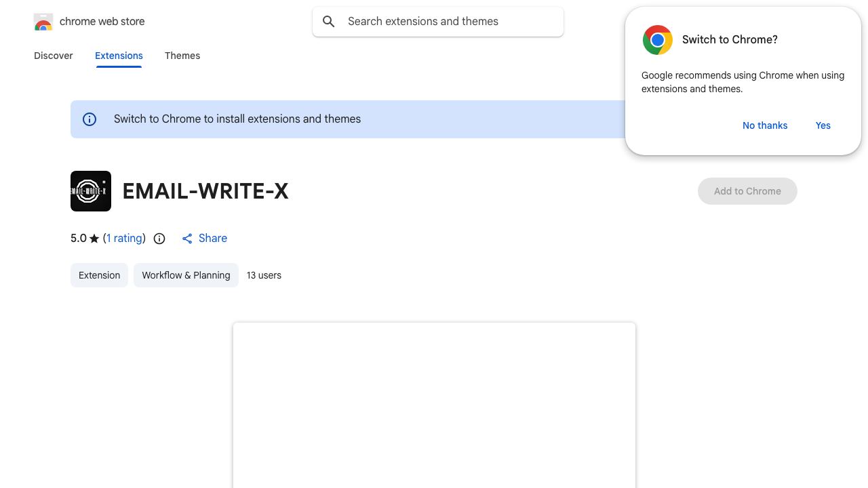This screenshot has height=488, width=868.
Task: Click the chrome web store title text
Action: (102, 22)
